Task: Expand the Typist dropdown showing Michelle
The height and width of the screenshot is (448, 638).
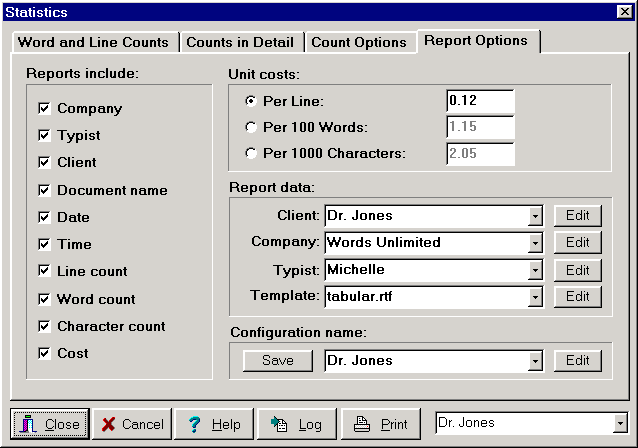Action: pos(535,270)
